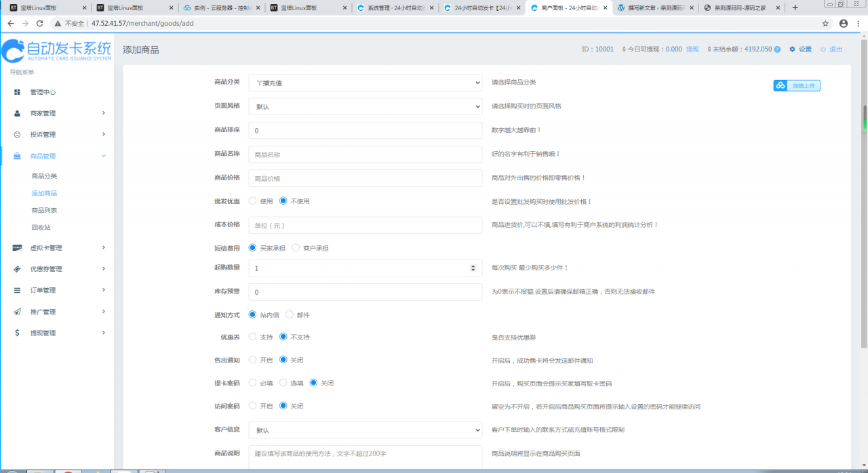
Task: Expand 优惠券管理 sidebar chevron
Action: pyautogui.click(x=104, y=269)
